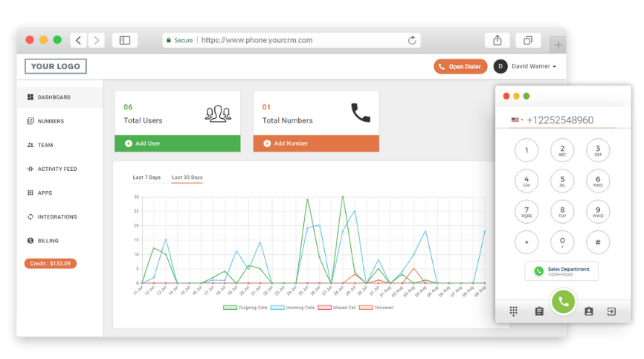Open a new browser tab with plus
This screenshot has width=644, height=359.
pos(558,45)
